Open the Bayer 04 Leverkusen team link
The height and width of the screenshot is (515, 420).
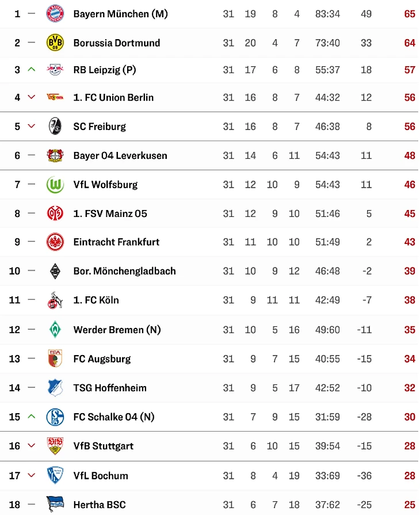[120, 155]
